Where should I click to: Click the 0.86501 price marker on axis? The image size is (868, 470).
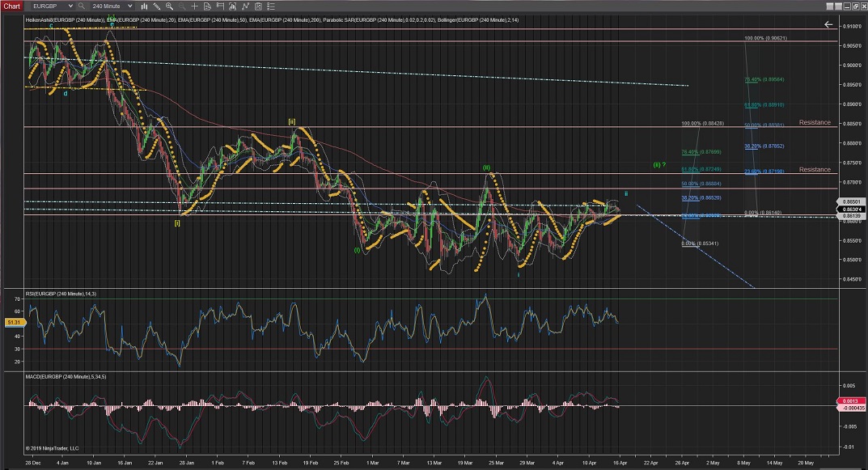851,202
